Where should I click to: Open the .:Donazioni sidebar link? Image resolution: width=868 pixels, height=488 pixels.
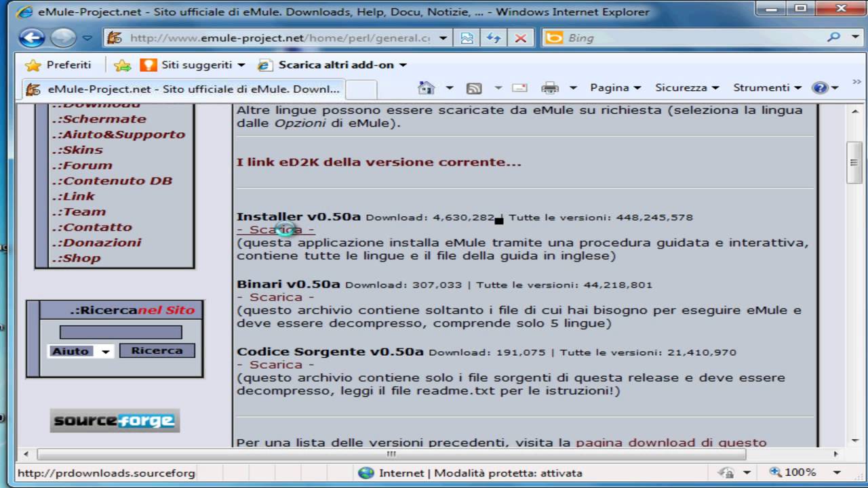tap(96, 243)
